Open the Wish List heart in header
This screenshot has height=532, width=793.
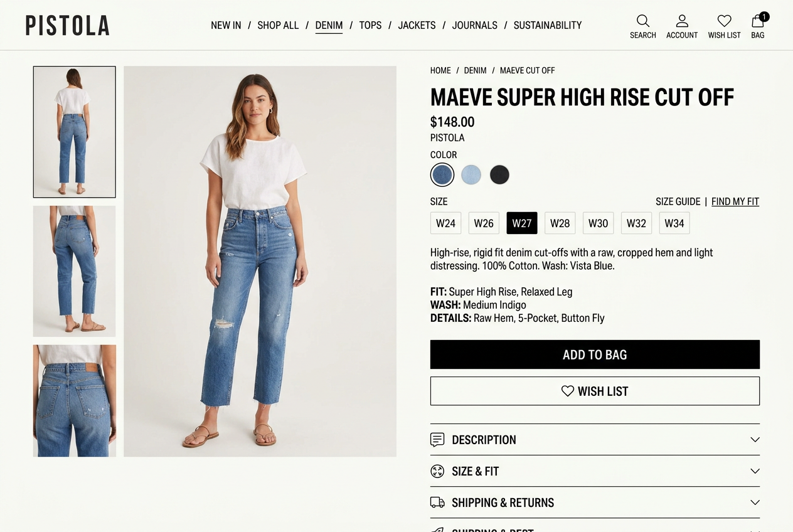point(724,21)
